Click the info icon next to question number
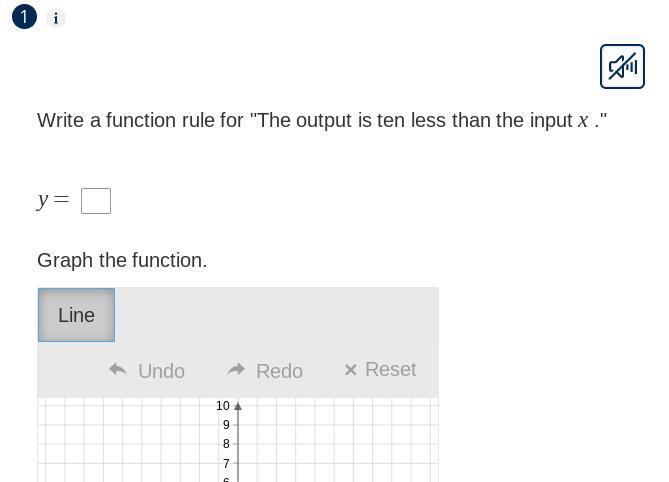Screen dimensions: 669x482 point(56,18)
